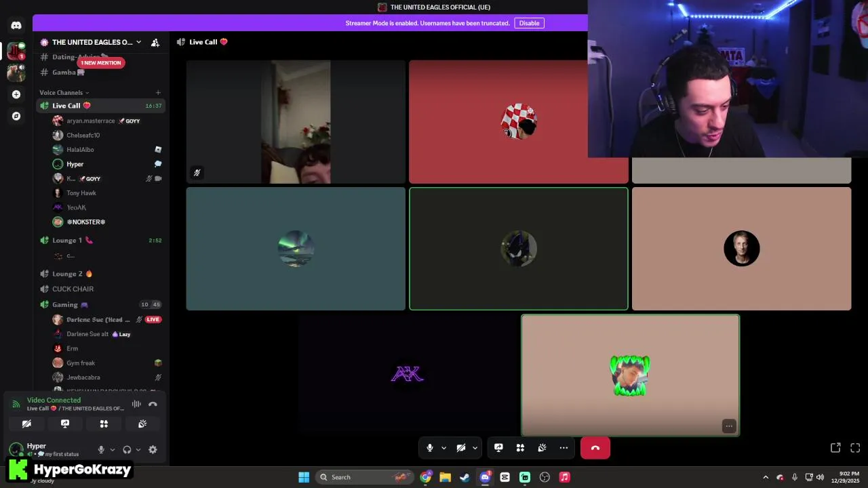This screenshot has width=868, height=488.
Task: Open mic device dropdown in call bar
Action: pyautogui.click(x=443, y=448)
